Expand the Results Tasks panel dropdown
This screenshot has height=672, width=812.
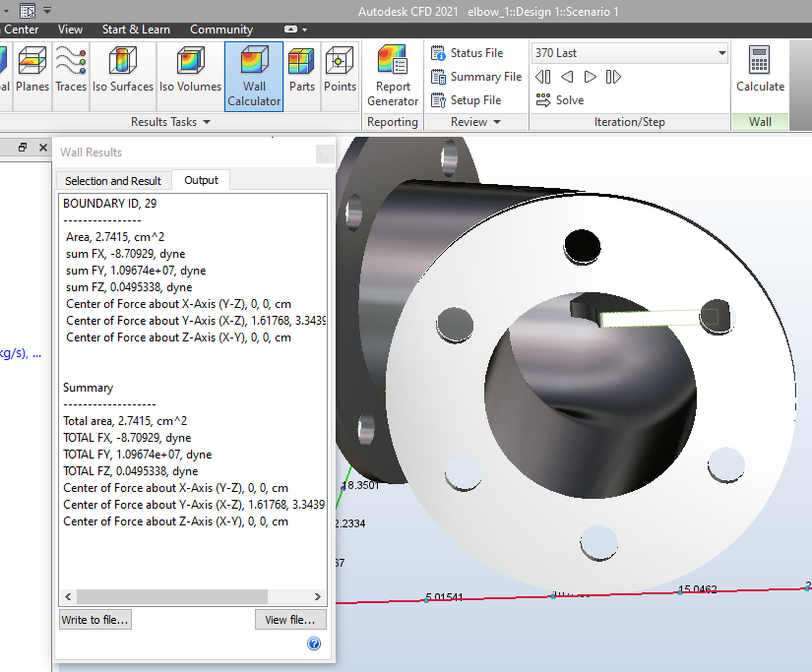point(206,122)
